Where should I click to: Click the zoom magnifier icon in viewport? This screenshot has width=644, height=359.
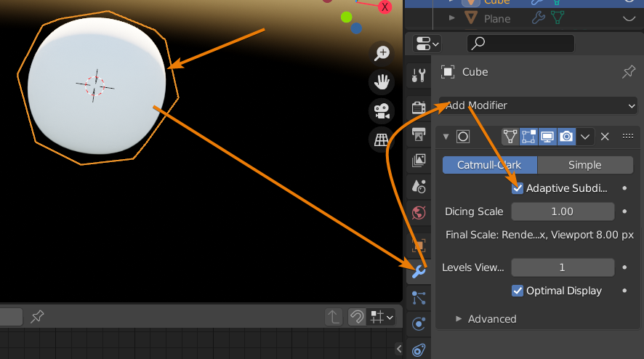click(381, 52)
